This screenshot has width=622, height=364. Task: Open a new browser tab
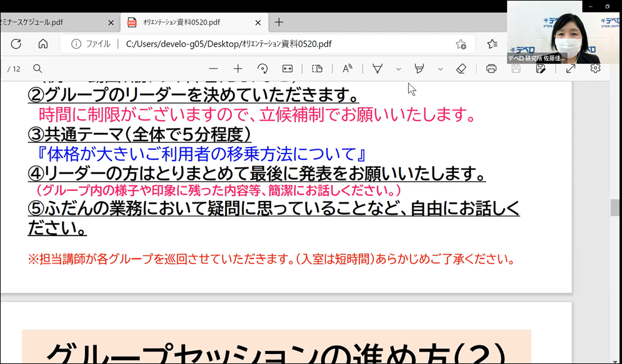pyautogui.click(x=279, y=22)
